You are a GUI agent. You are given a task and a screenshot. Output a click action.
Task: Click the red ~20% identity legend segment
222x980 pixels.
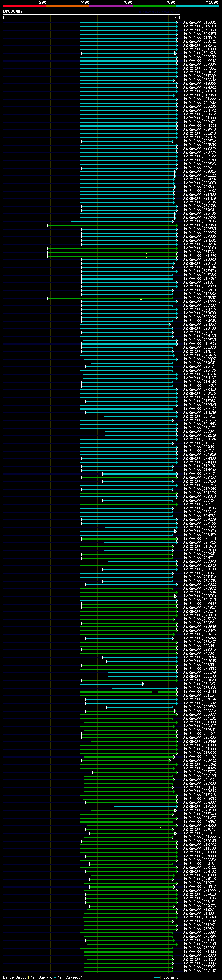[25, 7]
